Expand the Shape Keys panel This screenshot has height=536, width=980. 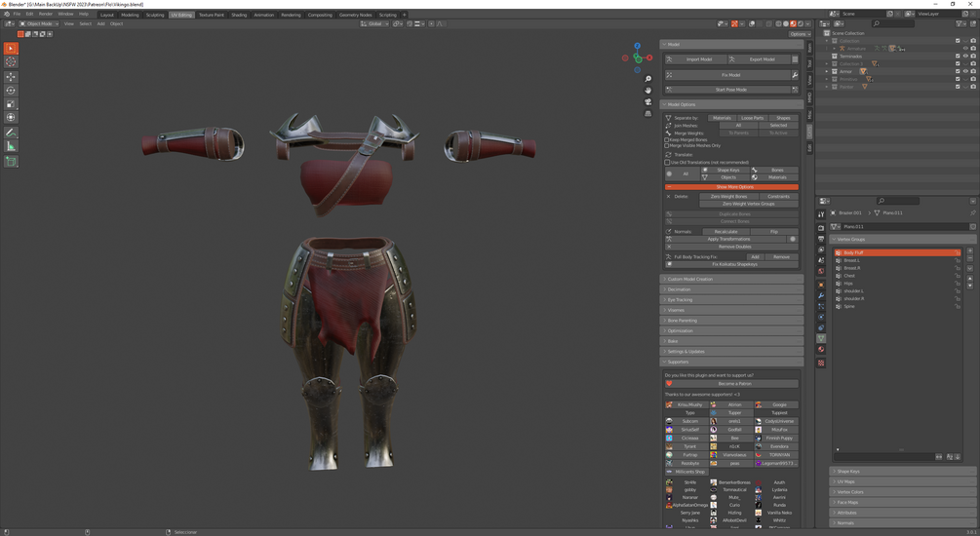point(903,471)
